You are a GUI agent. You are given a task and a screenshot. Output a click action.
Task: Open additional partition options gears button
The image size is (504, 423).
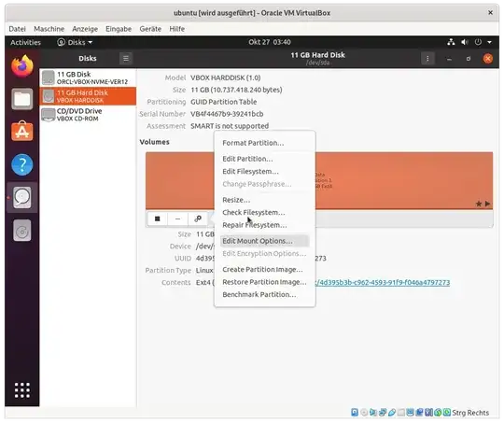point(198,219)
